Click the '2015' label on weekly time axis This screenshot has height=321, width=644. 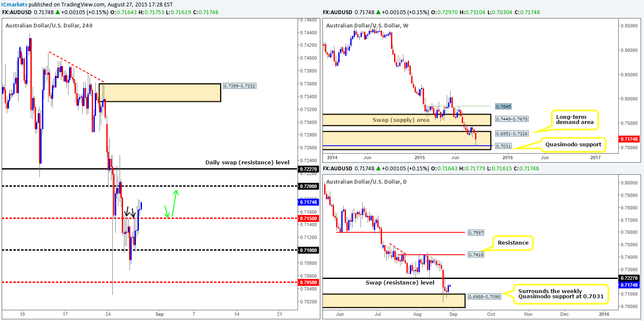pos(419,157)
